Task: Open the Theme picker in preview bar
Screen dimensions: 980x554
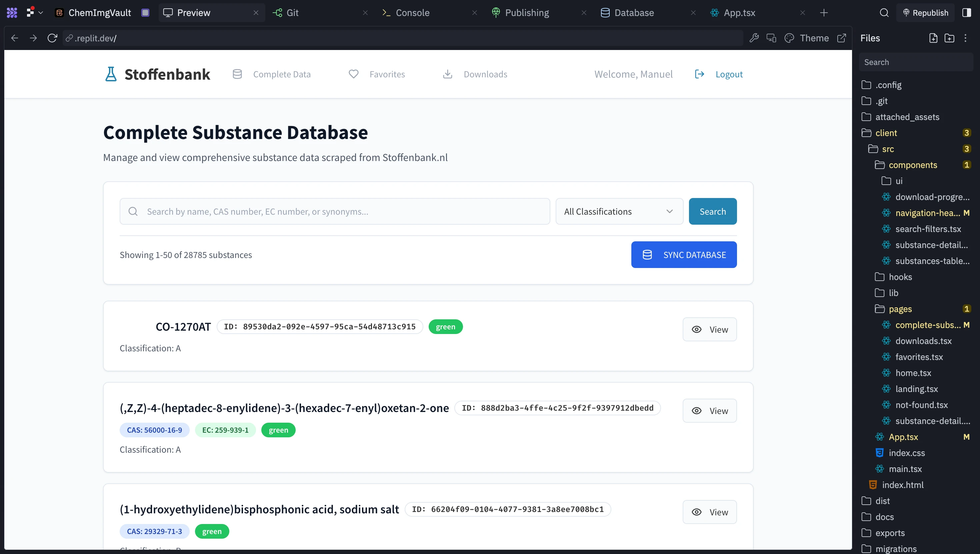Action: tap(807, 38)
